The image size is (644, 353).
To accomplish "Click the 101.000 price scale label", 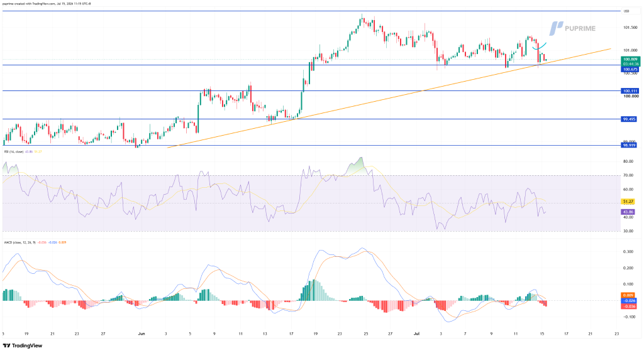I will [x=630, y=50].
